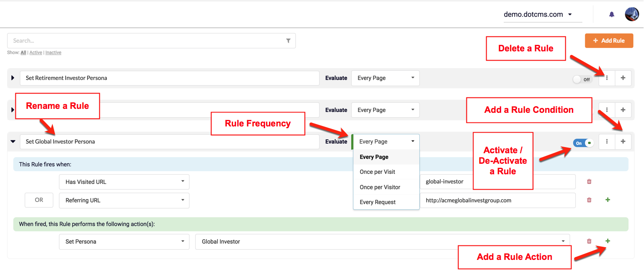Screen dimensions: 644x270
Task: Delete the Referring URL condition
Action: pyautogui.click(x=589, y=200)
